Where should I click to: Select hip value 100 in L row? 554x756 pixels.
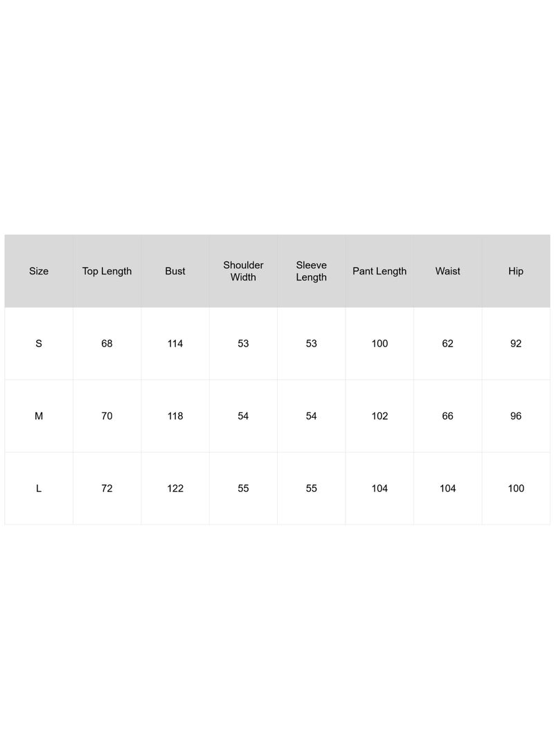(516, 488)
